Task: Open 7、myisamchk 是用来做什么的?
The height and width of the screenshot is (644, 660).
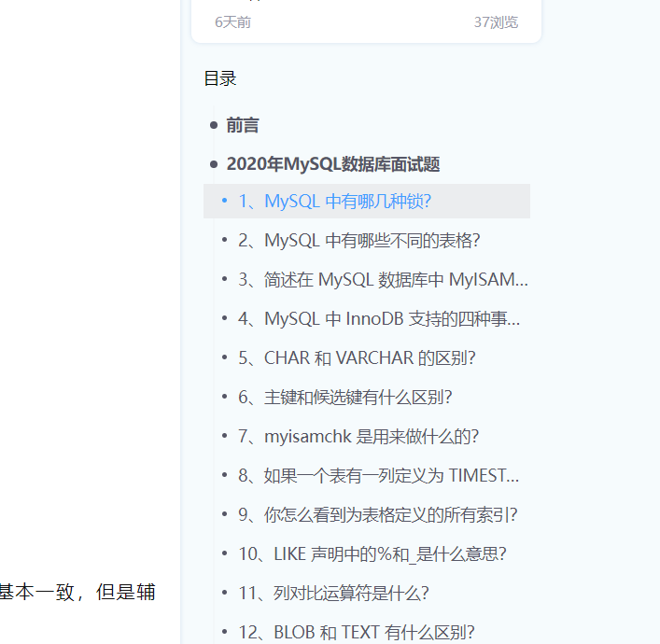Action: click(x=358, y=437)
